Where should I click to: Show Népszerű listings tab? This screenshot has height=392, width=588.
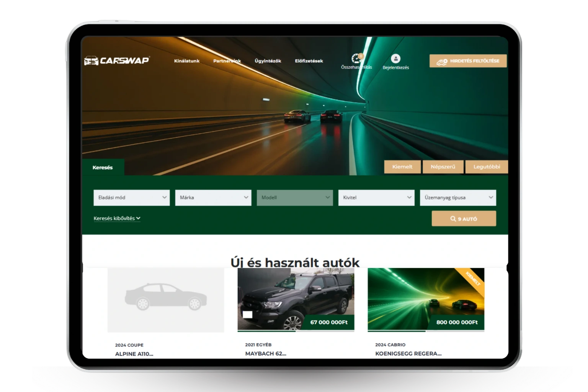click(x=443, y=167)
